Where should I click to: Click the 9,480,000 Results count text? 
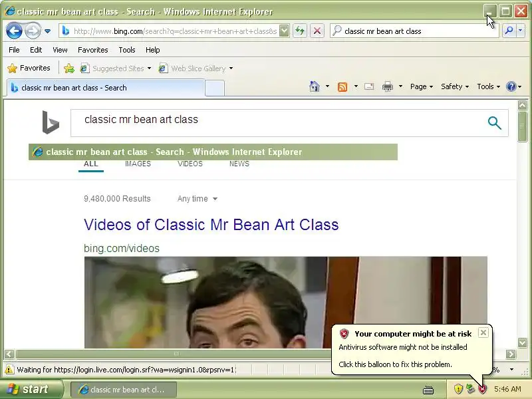[117, 199]
